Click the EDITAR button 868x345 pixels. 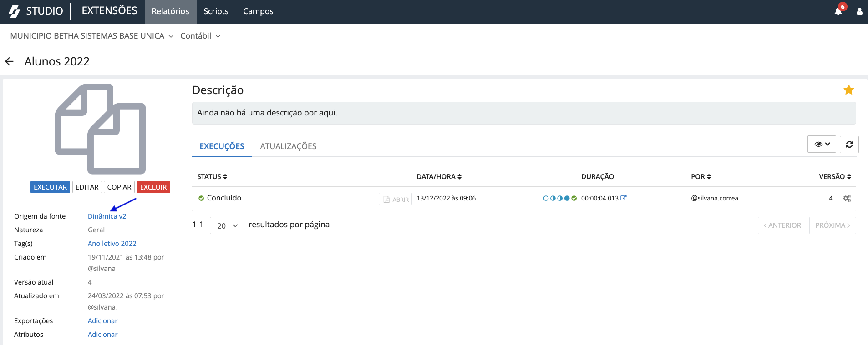(87, 187)
